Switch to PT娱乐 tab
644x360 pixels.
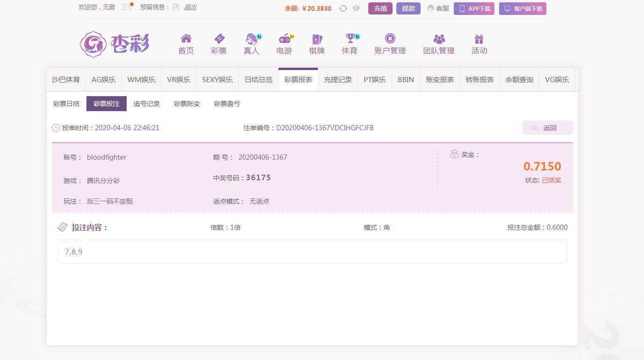point(375,80)
